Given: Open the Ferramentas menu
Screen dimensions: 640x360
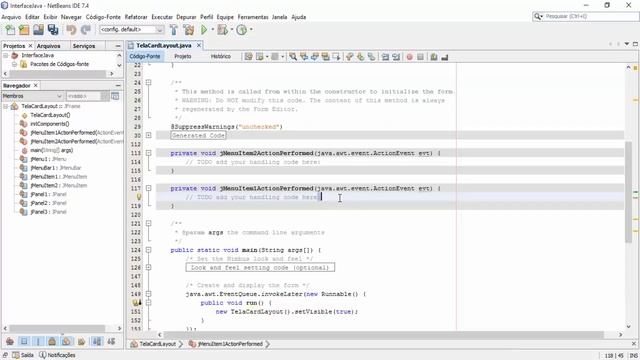Looking at the screenshot, I should [253, 17].
